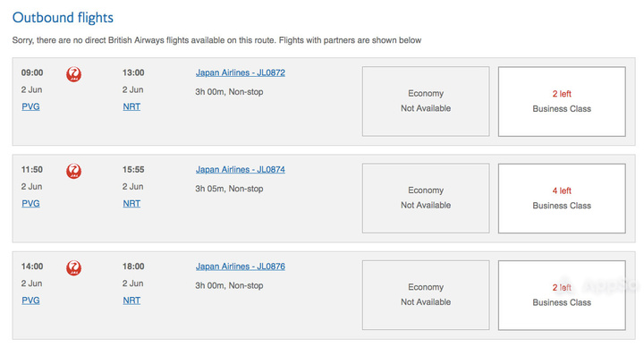
Task: Open the NRT airport link for the 15:55 arrival
Action: click(131, 204)
